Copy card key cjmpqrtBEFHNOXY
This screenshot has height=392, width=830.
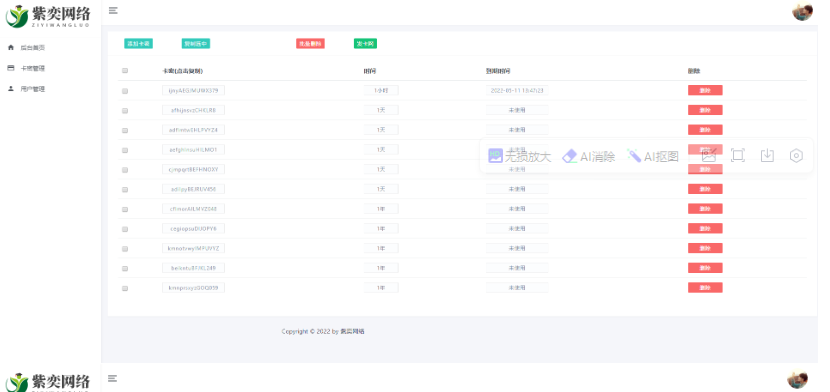point(193,169)
